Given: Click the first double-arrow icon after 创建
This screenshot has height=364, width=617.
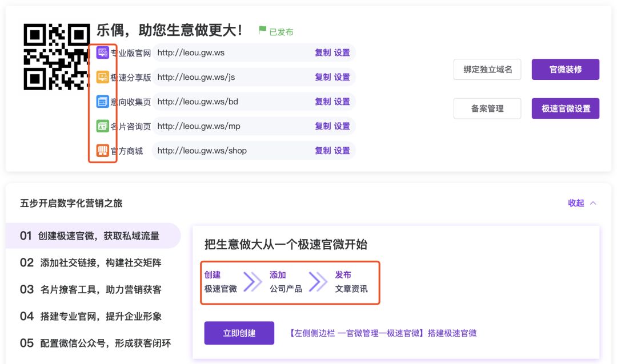Looking at the screenshot, I should coord(253,281).
